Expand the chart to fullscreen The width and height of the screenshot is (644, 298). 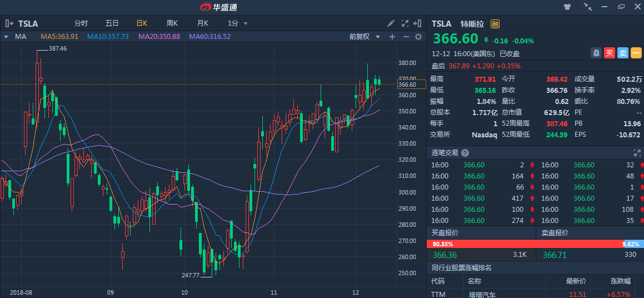(x=404, y=23)
